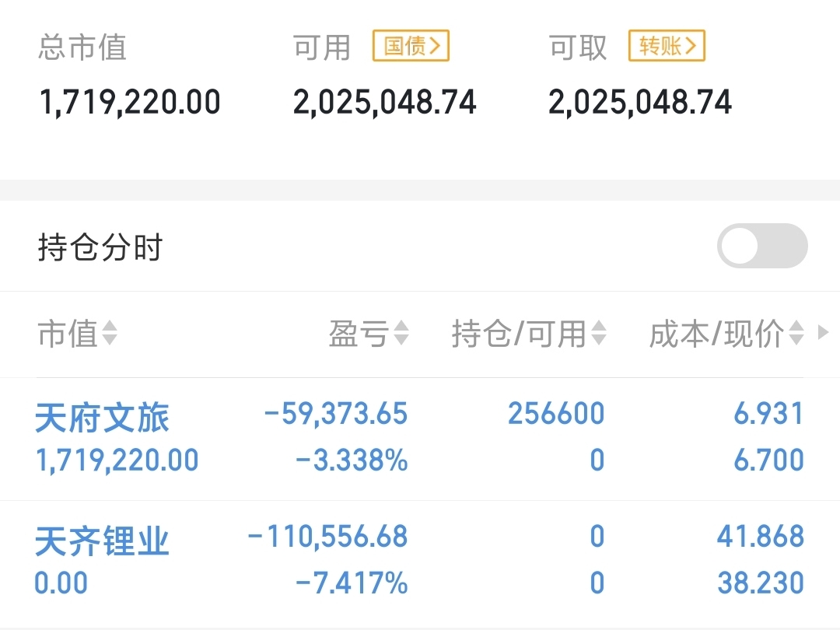
Task: Click the loss percentage -3.338%
Action: (x=352, y=460)
